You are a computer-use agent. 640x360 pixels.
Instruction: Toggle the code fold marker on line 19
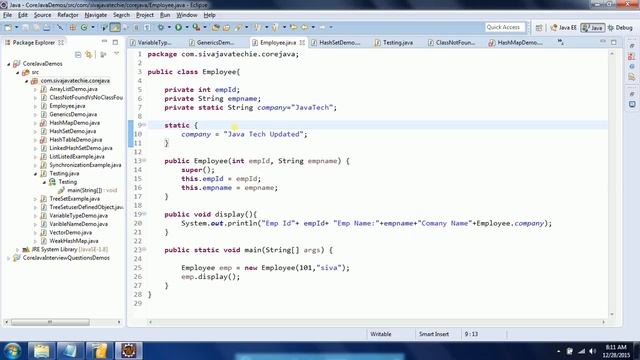click(144, 214)
